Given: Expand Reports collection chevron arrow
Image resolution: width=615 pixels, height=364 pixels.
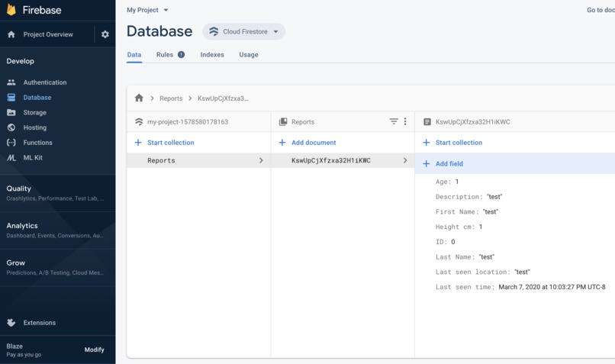Looking at the screenshot, I should (261, 160).
